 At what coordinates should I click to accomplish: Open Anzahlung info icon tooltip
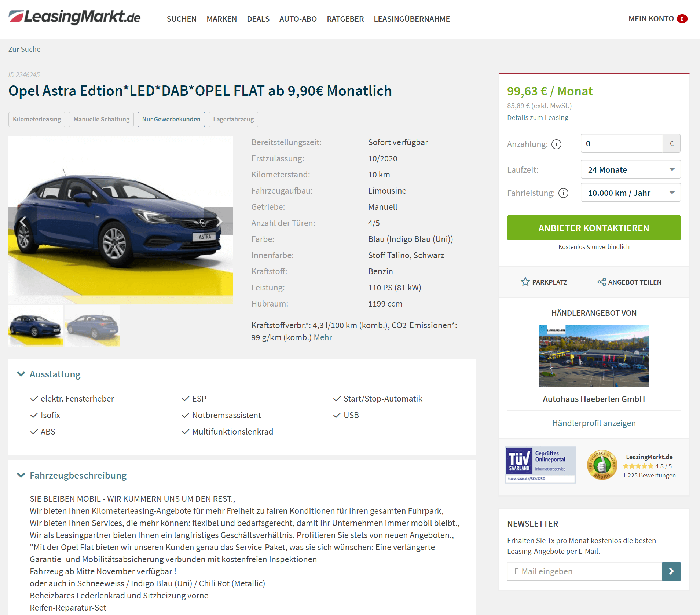(556, 144)
